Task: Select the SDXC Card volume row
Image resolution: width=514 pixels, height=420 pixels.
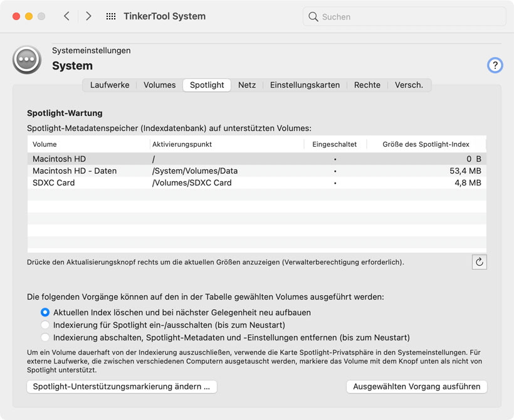Action: [x=256, y=182]
